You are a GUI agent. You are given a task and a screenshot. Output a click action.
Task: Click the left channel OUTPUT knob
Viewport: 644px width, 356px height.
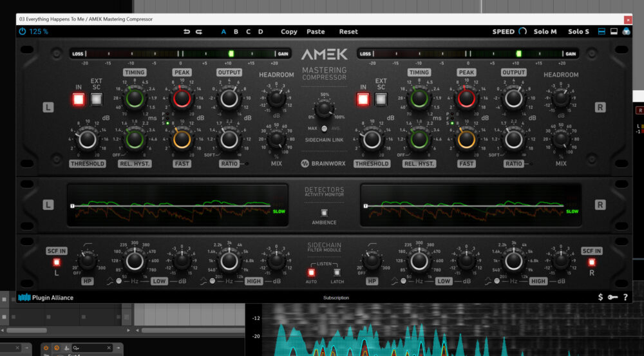point(229,98)
